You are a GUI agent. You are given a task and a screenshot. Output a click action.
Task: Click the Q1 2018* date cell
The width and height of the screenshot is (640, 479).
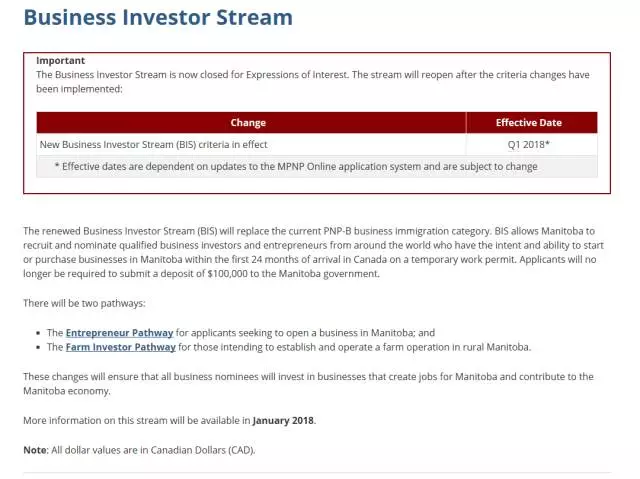pos(529,145)
